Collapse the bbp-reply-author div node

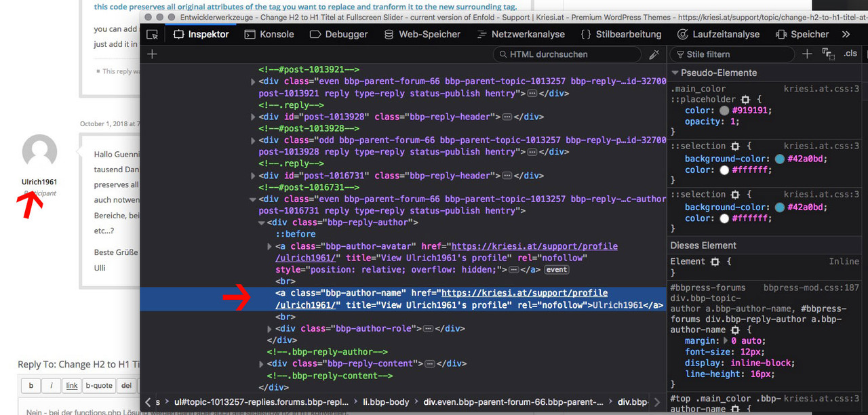pos(262,222)
